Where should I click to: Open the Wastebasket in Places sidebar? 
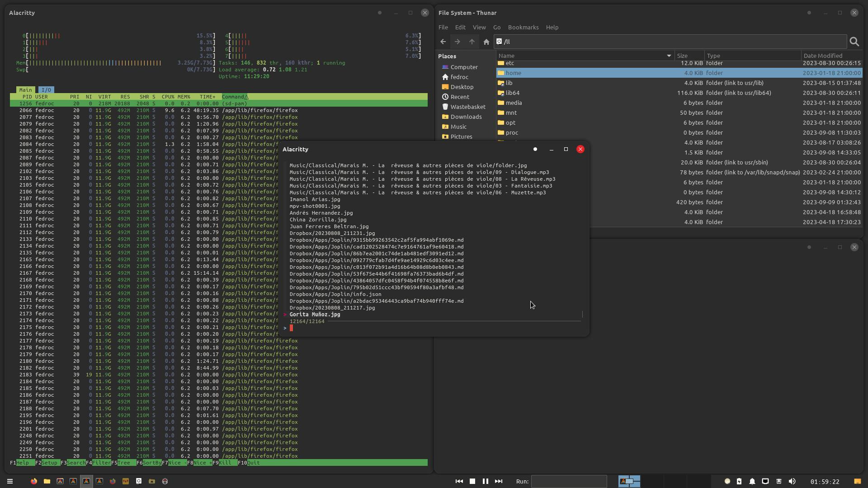click(x=467, y=107)
